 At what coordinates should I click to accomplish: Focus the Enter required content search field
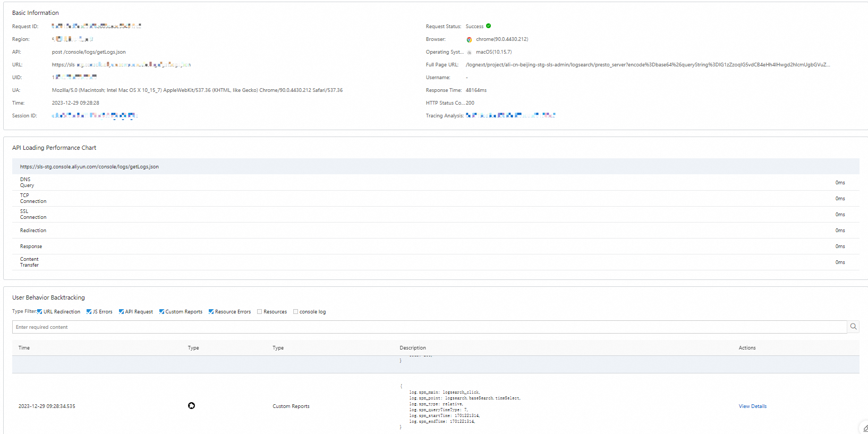(x=429, y=327)
